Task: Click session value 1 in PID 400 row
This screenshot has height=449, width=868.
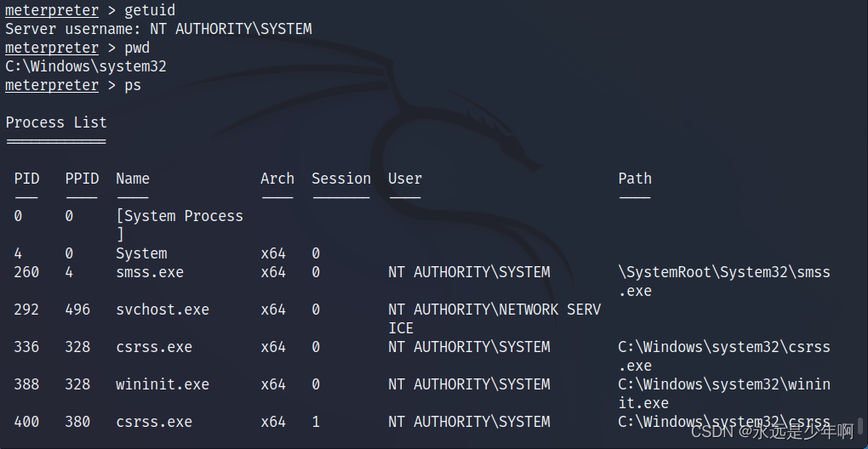Action: pos(316,422)
